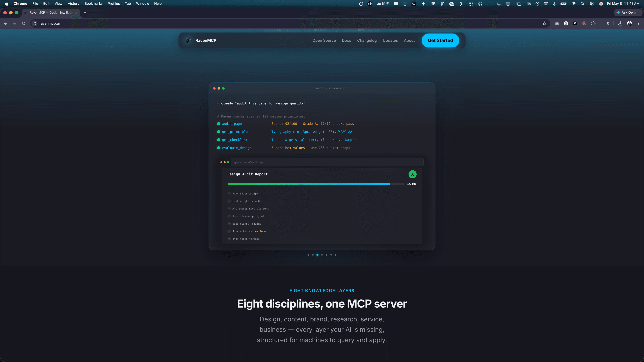Screen dimensions: 644x362
Task: Click the Get Started button
Action: pyautogui.click(x=440, y=40)
